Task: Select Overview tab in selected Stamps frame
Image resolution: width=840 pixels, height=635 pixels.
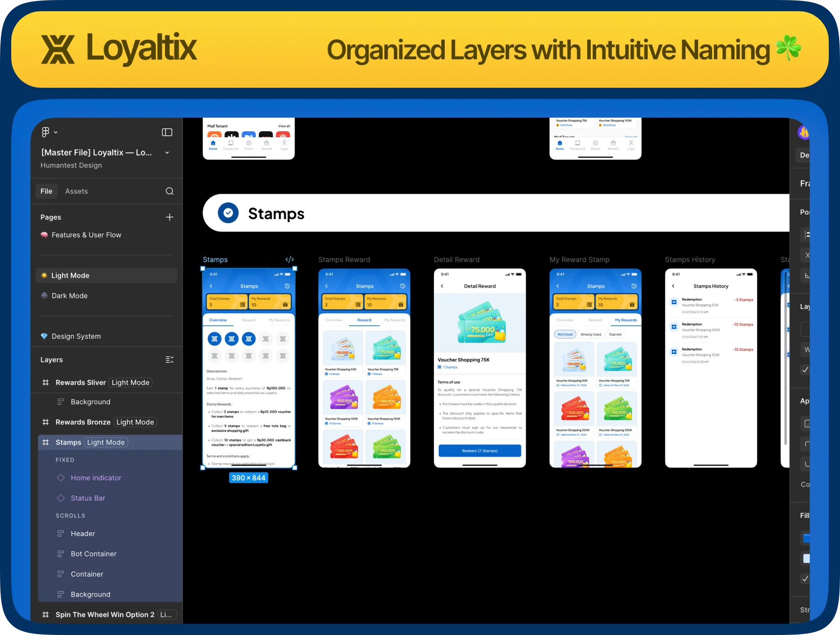Action: pos(218,320)
